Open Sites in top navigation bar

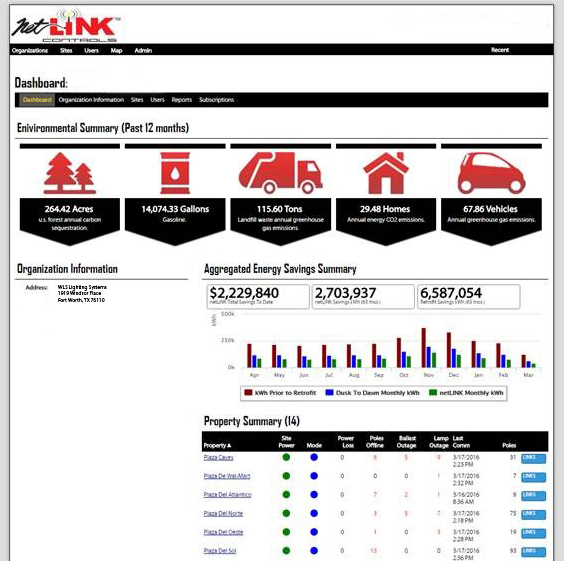point(66,50)
